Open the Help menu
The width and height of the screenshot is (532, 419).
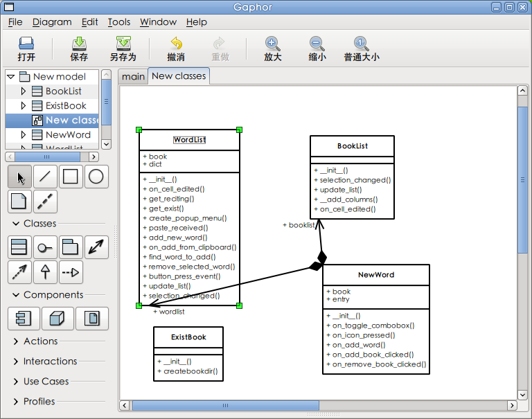coord(197,22)
